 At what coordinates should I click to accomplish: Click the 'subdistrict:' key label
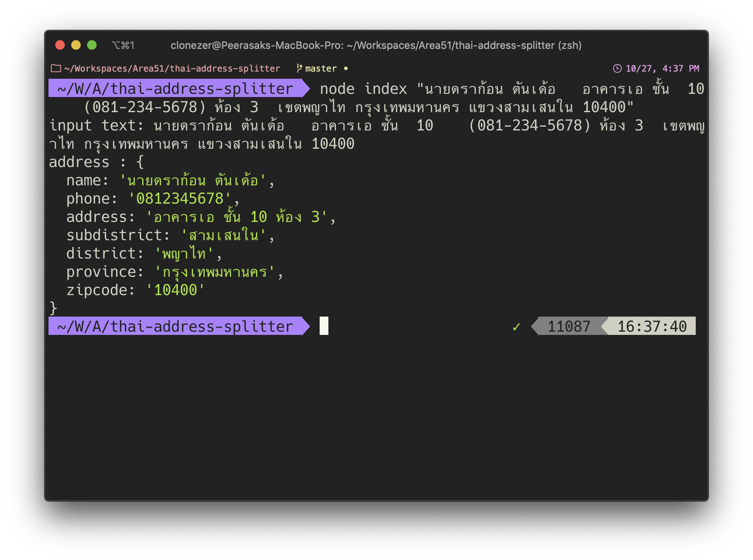point(118,235)
